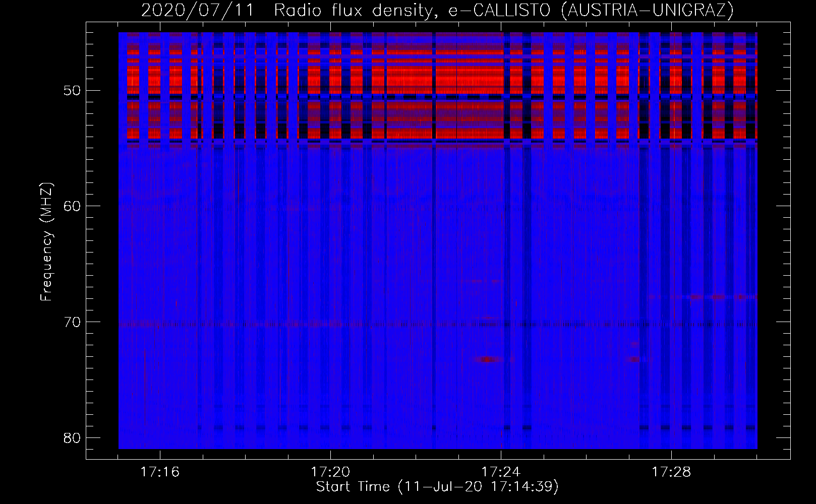Click the 'e-CALLISTO (AUSTRIA-UNIGRAZ)' station label
Screen dimensions: 816x504
tap(591, 10)
